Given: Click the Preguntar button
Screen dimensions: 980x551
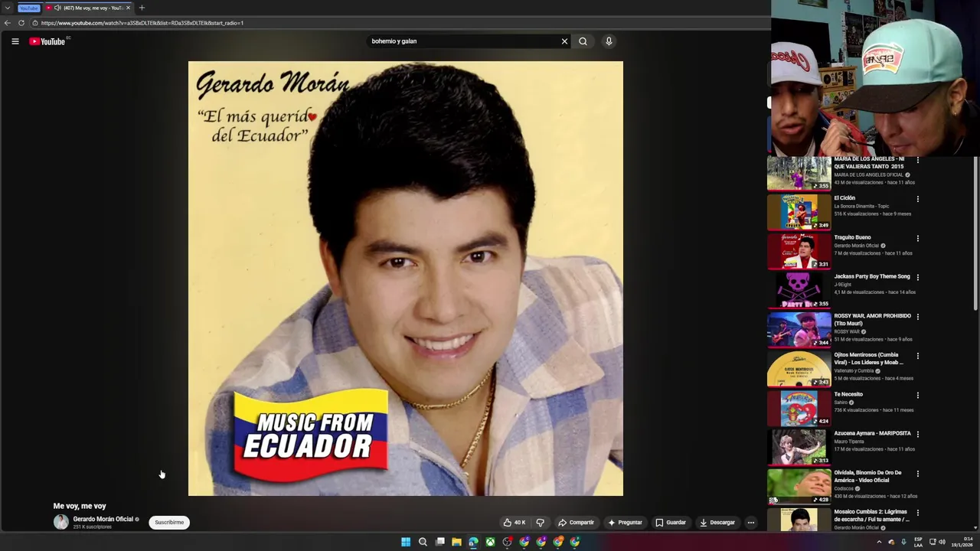Looking at the screenshot, I should point(625,523).
